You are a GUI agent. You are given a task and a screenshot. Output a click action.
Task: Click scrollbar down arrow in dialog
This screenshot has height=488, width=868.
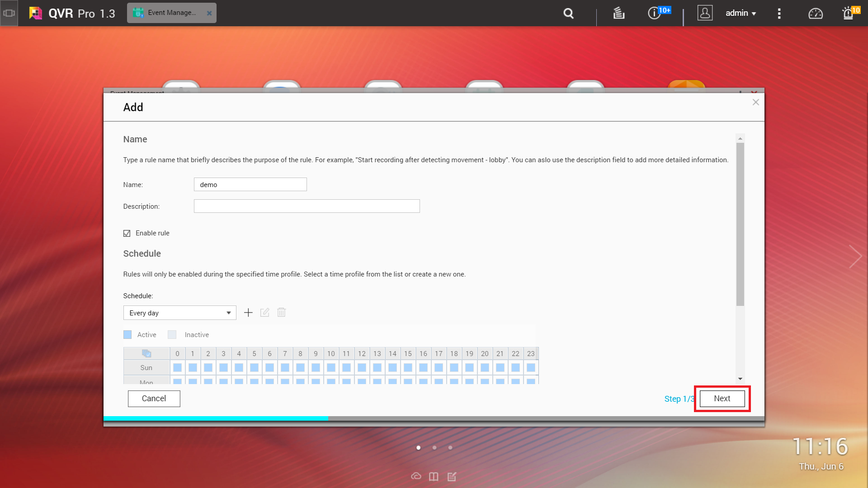tap(740, 379)
